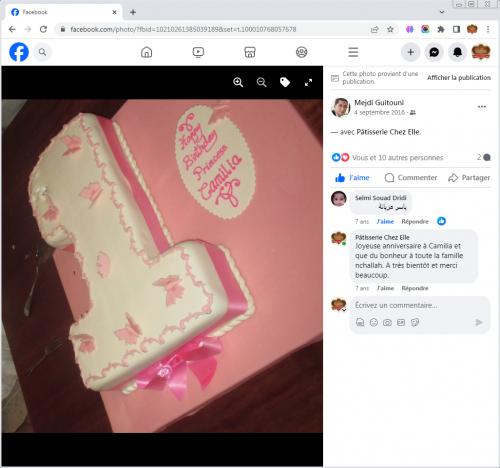Open the Groups icon

pos(301,52)
